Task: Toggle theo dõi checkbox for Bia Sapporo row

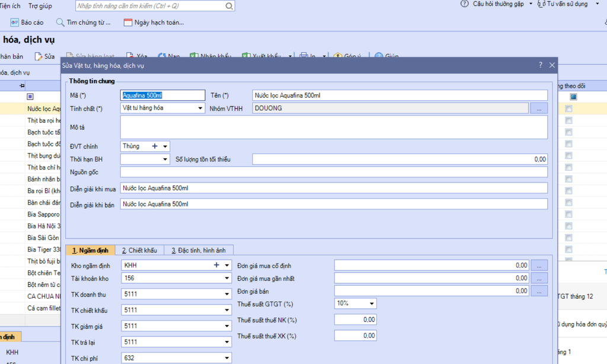Action: pyautogui.click(x=568, y=214)
